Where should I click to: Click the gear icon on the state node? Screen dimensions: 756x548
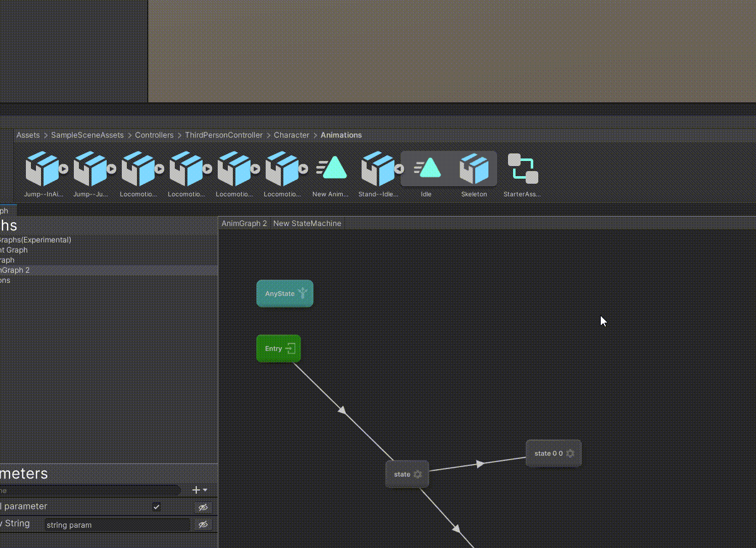point(418,474)
